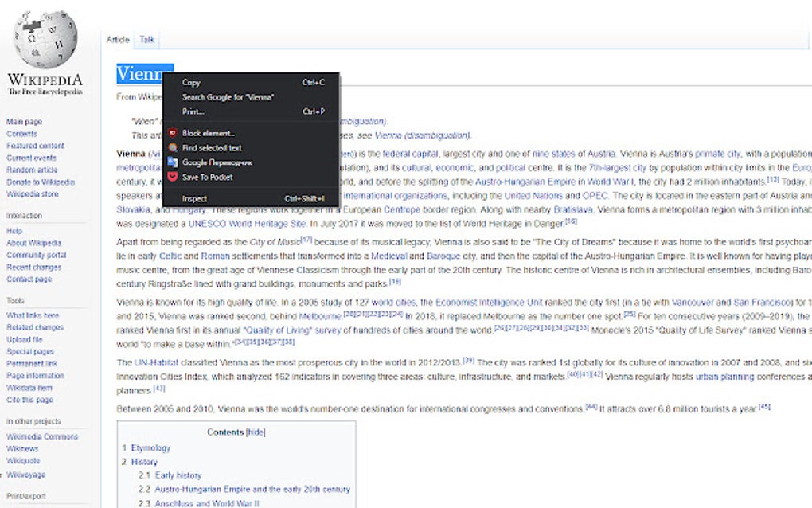Click the Save To Pocket icon
Screen dimensions: 812x508
pos(173,177)
